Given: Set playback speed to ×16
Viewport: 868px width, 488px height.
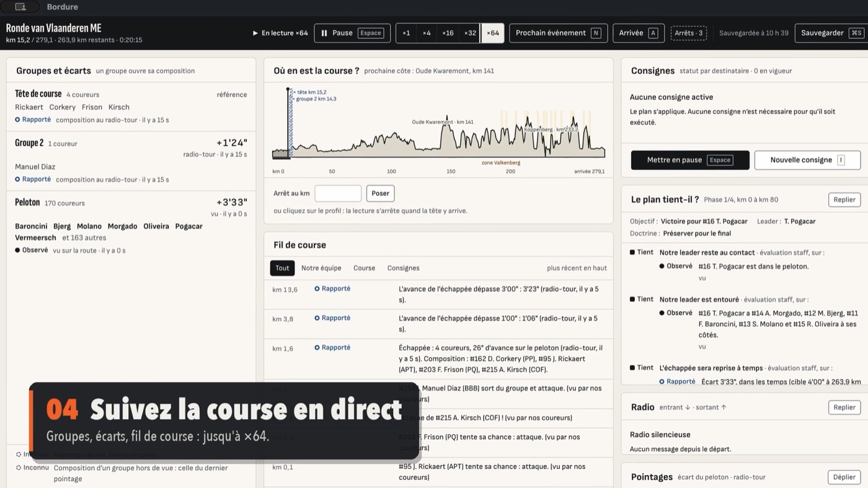Looking at the screenshot, I should click(x=448, y=33).
